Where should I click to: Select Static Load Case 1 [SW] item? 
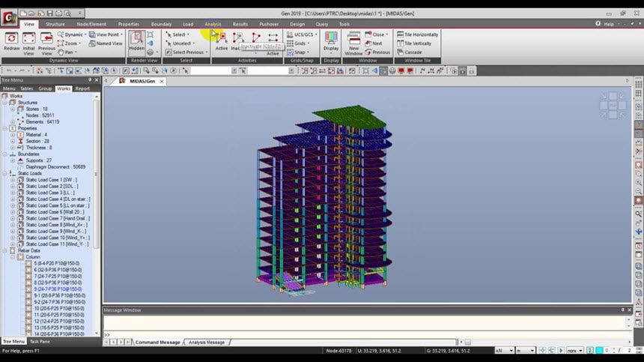(52, 180)
